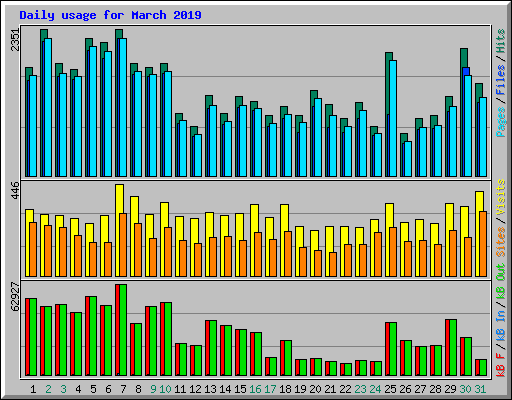Screen dimensions: 512x400
Task: Click the green kB bar for day 7
Action: (x=123, y=330)
